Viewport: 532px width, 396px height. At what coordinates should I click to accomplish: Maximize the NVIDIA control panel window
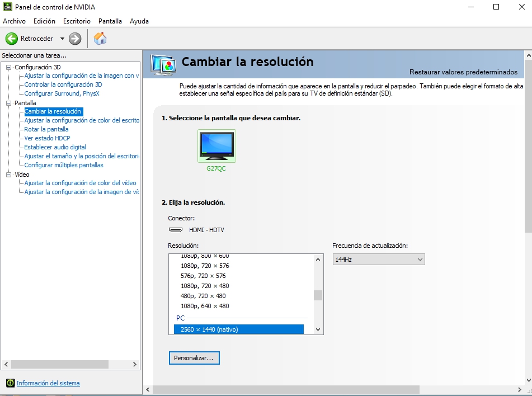pos(496,7)
